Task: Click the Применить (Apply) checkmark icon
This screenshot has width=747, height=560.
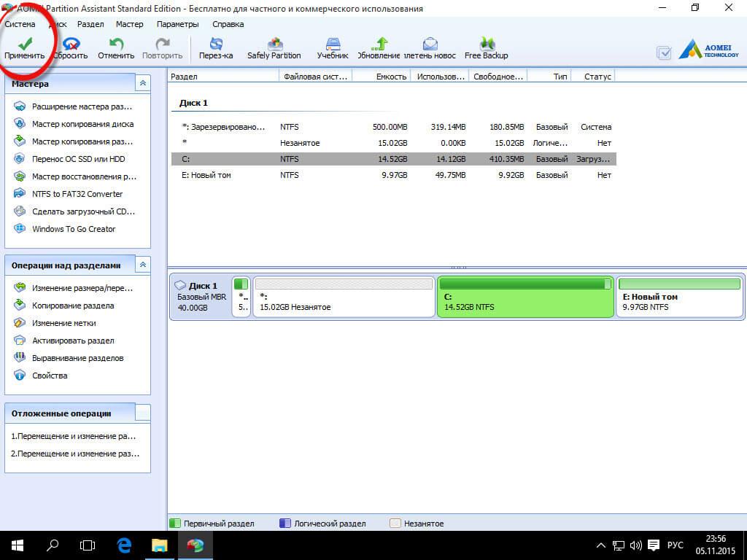Action: [x=25, y=44]
